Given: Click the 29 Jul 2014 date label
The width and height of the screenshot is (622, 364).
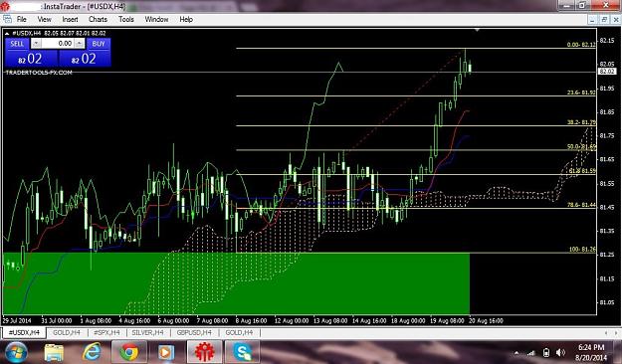Looking at the screenshot, I should pyautogui.click(x=17, y=320).
